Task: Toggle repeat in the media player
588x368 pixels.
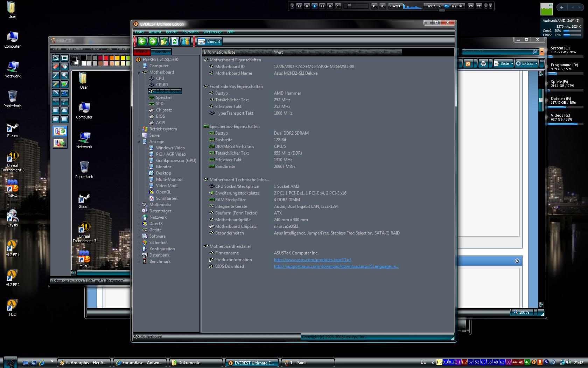Action: (x=447, y=6)
